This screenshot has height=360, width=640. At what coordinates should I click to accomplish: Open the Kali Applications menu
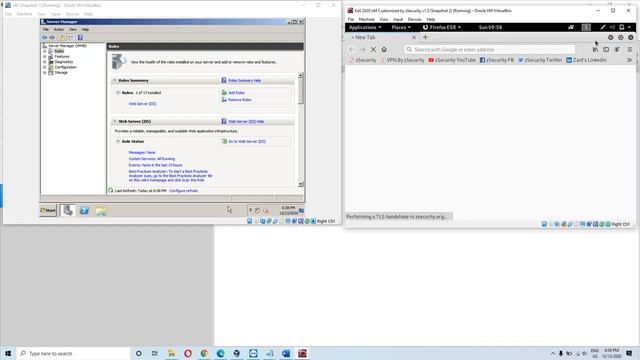click(x=365, y=27)
